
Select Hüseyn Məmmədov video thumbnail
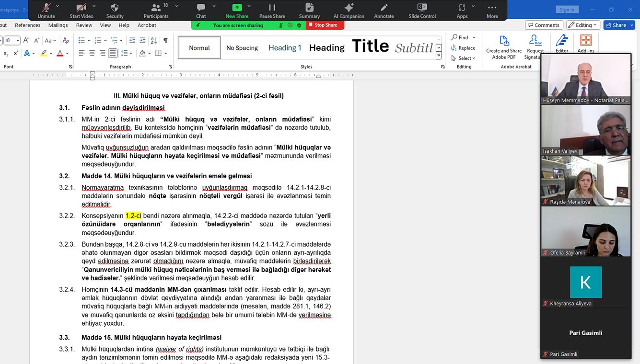[585, 79]
